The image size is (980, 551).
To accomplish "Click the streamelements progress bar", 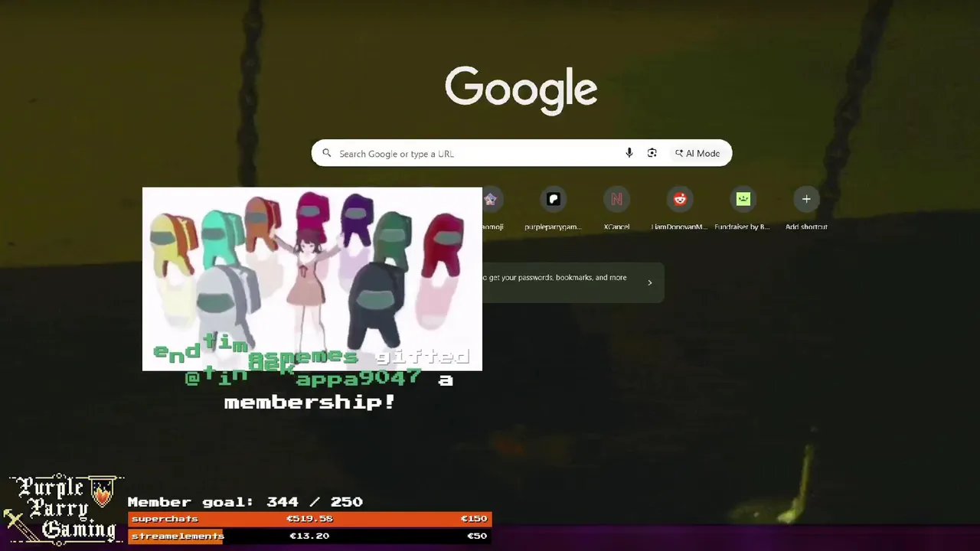I will pyautogui.click(x=310, y=536).
